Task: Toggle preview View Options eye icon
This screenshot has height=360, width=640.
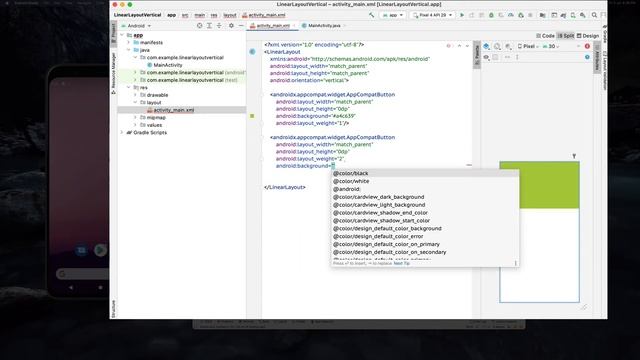Action: (x=486, y=58)
